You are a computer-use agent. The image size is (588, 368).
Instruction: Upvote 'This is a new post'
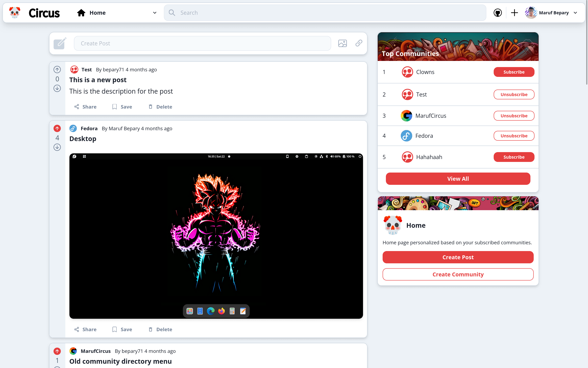click(x=57, y=70)
